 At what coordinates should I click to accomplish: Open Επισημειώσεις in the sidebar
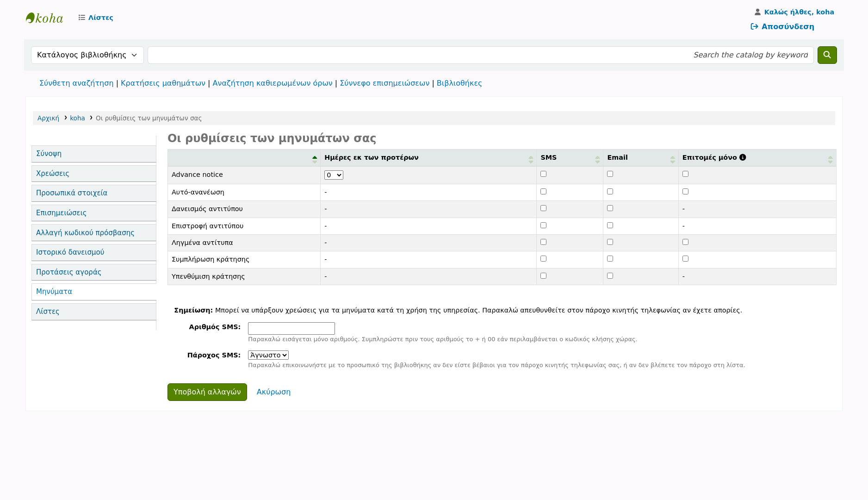(94, 213)
